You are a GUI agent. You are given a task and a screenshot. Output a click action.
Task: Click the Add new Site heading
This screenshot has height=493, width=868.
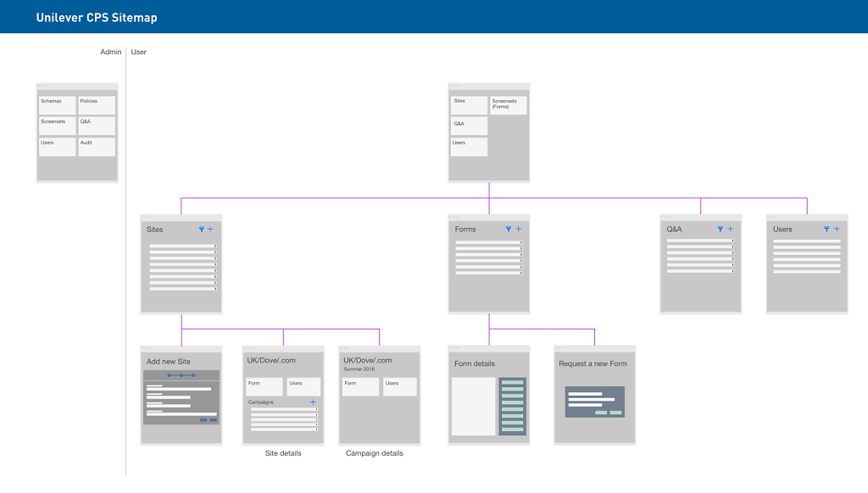(x=169, y=362)
